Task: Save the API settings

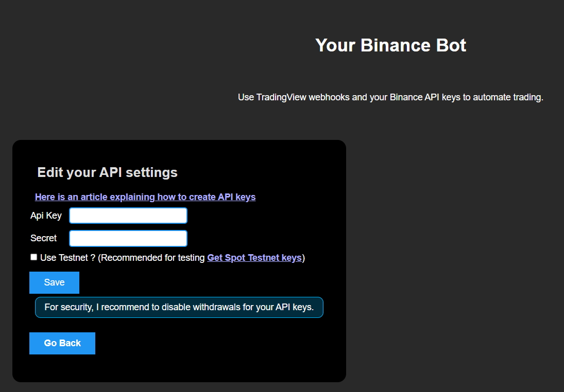Action: (54, 282)
